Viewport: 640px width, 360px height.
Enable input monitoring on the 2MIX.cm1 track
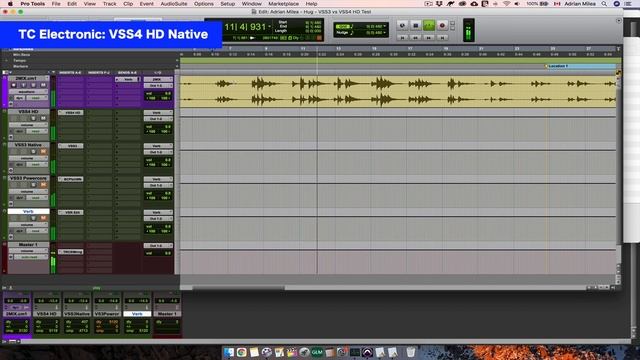(x=24, y=85)
